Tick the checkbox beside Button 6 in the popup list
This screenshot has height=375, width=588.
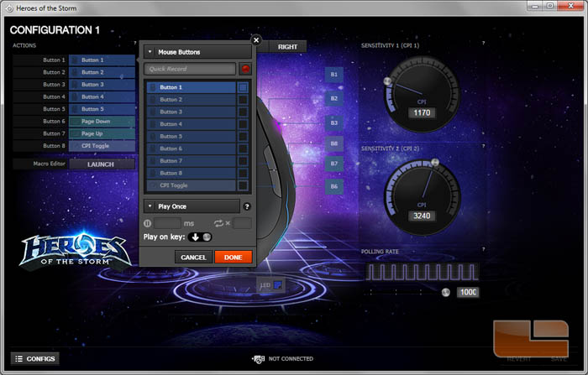coord(243,148)
